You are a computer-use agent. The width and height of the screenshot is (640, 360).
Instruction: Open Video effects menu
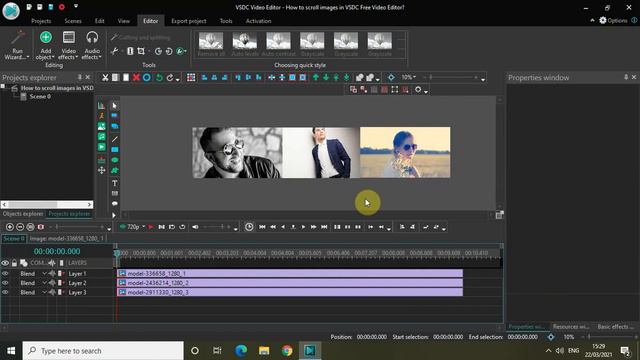pos(69,45)
